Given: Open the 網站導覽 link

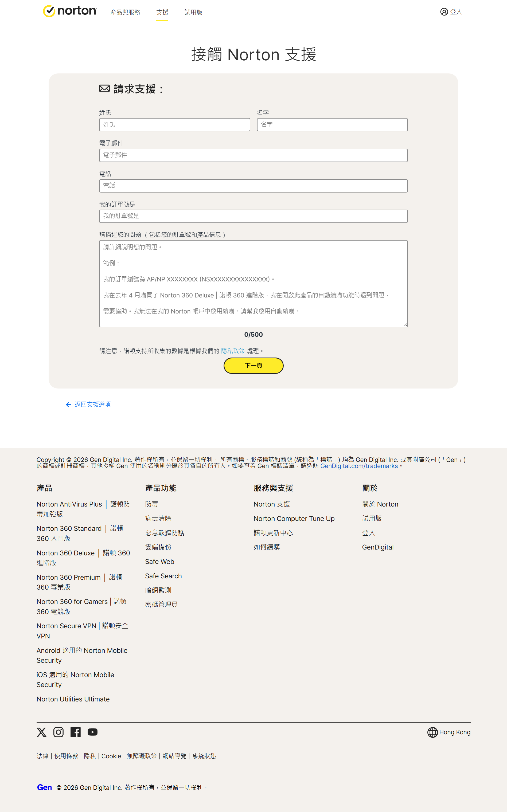Looking at the screenshot, I should (x=174, y=756).
